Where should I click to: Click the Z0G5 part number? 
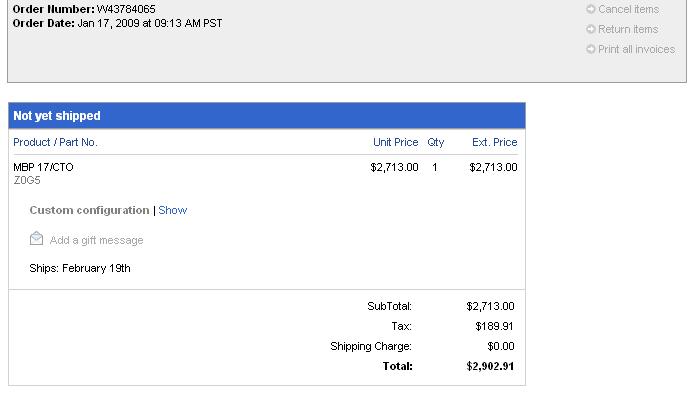click(x=27, y=180)
